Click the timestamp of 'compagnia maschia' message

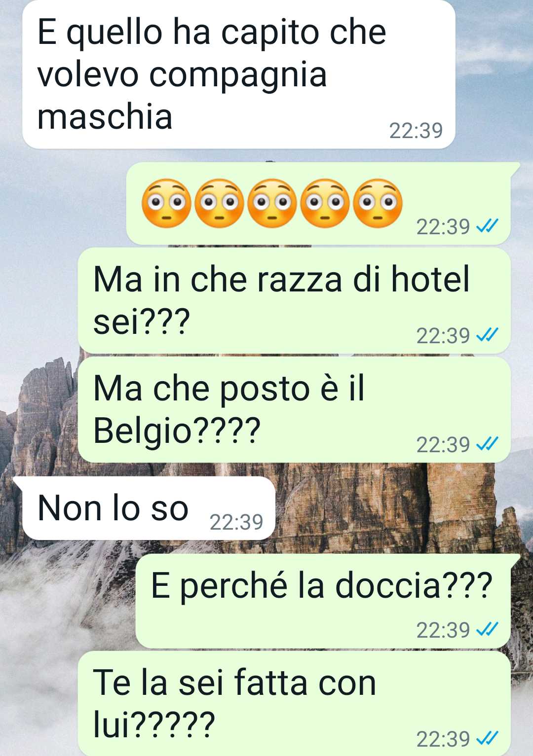click(416, 131)
